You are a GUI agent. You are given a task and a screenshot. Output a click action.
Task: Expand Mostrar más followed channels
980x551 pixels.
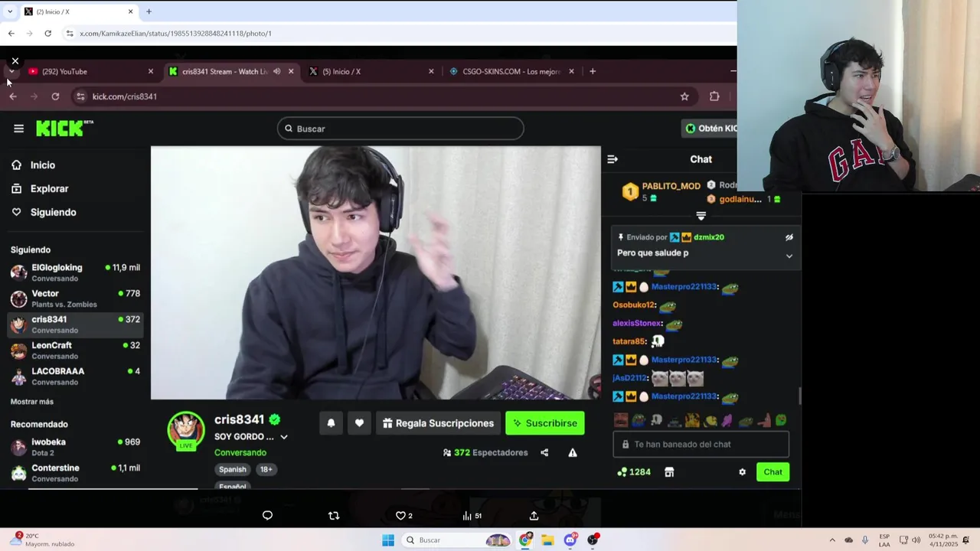(32, 402)
